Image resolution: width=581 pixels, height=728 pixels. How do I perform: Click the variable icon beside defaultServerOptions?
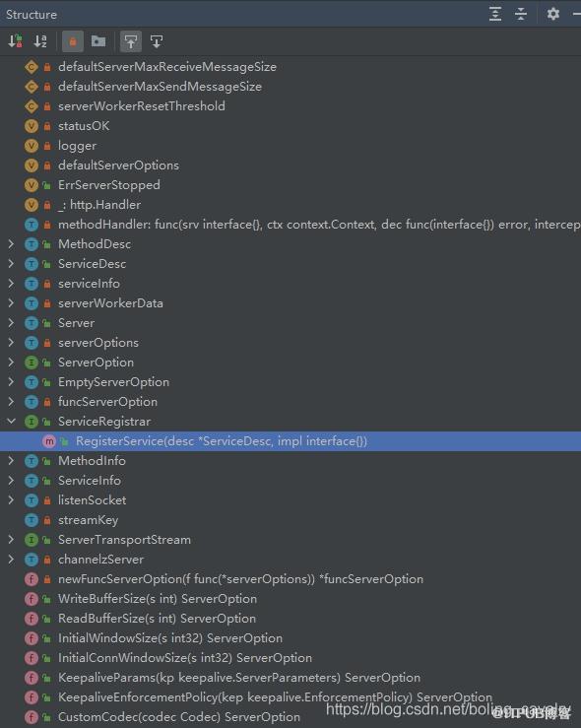click(32, 165)
